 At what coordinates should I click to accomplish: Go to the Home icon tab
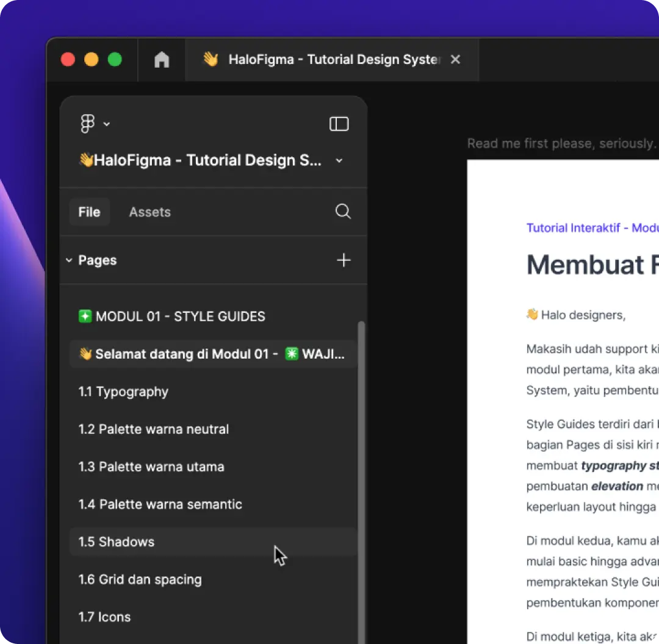click(x=161, y=60)
